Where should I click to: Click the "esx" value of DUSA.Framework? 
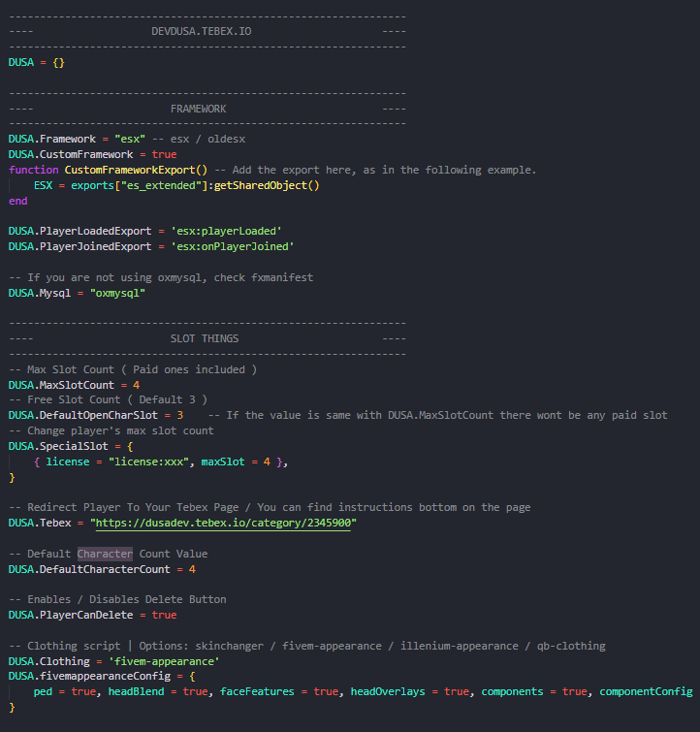point(129,139)
